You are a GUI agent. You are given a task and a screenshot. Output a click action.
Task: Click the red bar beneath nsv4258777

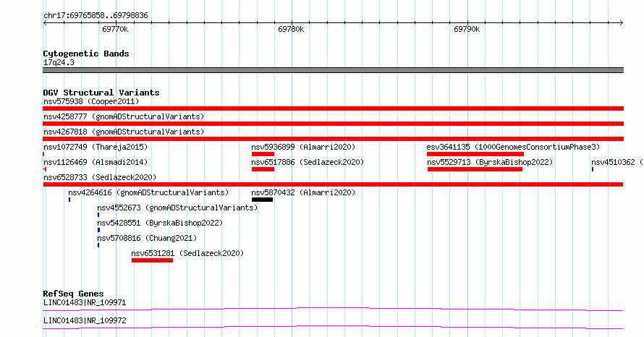point(333,124)
